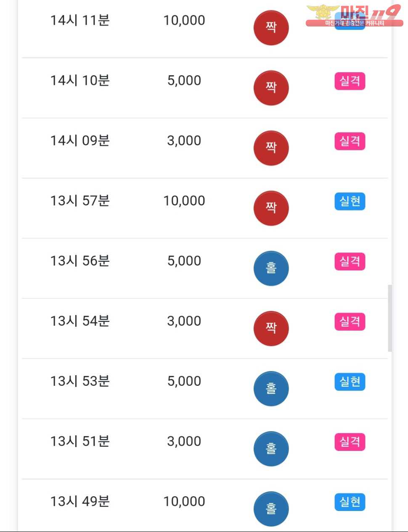Click the 실격 badge at 13시 54분
The image size is (408, 532).
350,321
